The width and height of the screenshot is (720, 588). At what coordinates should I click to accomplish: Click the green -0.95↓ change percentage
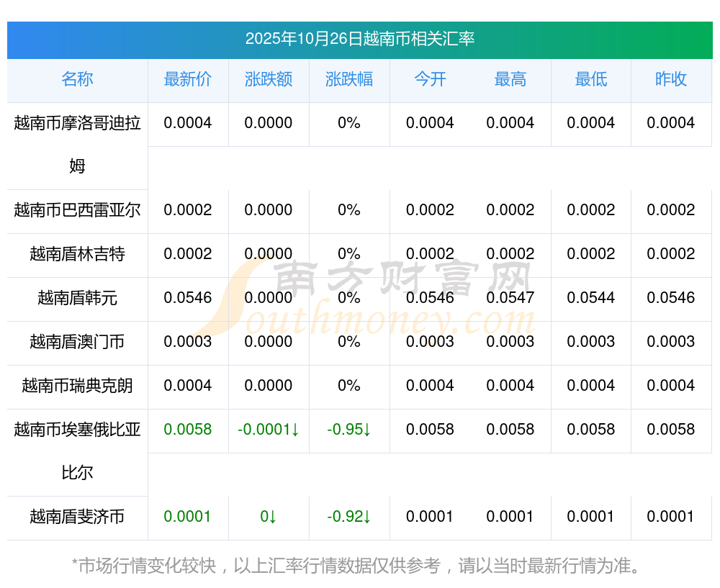tap(349, 430)
